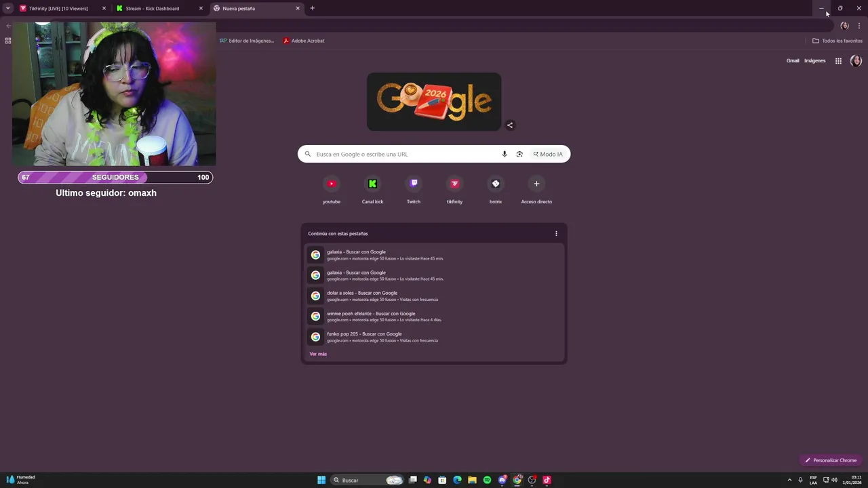Open Google apps grid
Viewport: 868px width, 488px height.
(838, 60)
